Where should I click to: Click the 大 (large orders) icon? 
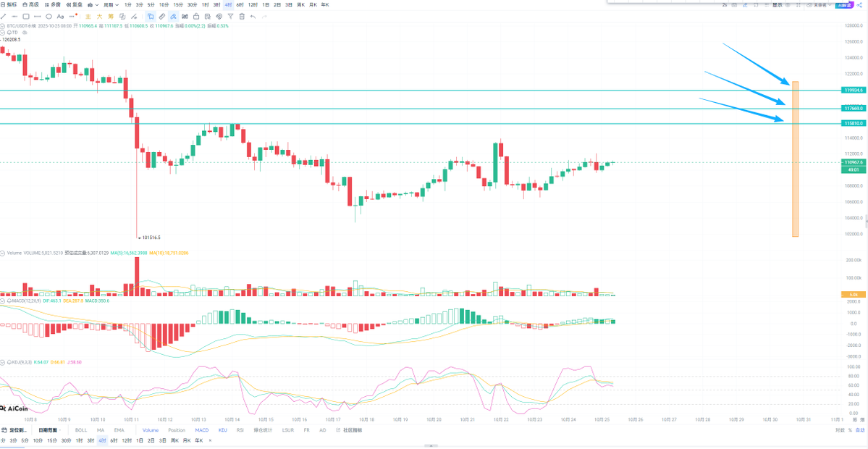(100, 17)
